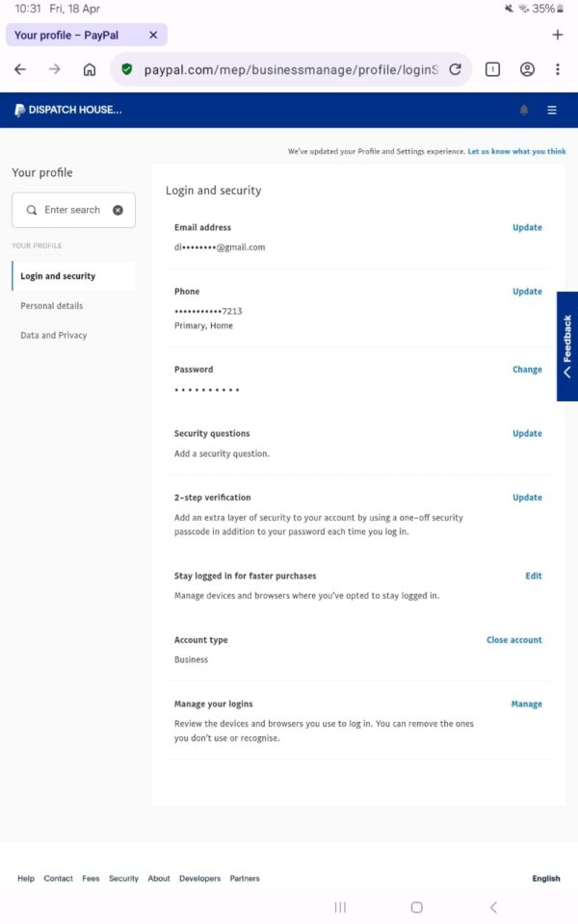Select Personal details in the sidebar
Image resolution: width=578 pixels, height=924 pixels.
click(x=52, y=306)
